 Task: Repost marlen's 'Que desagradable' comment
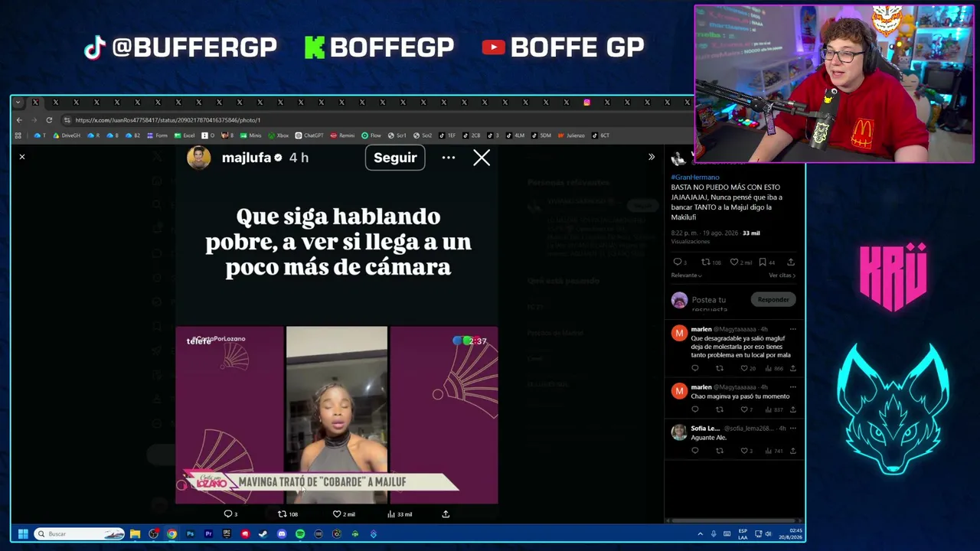pyautogui.click(x=719, y=369)
